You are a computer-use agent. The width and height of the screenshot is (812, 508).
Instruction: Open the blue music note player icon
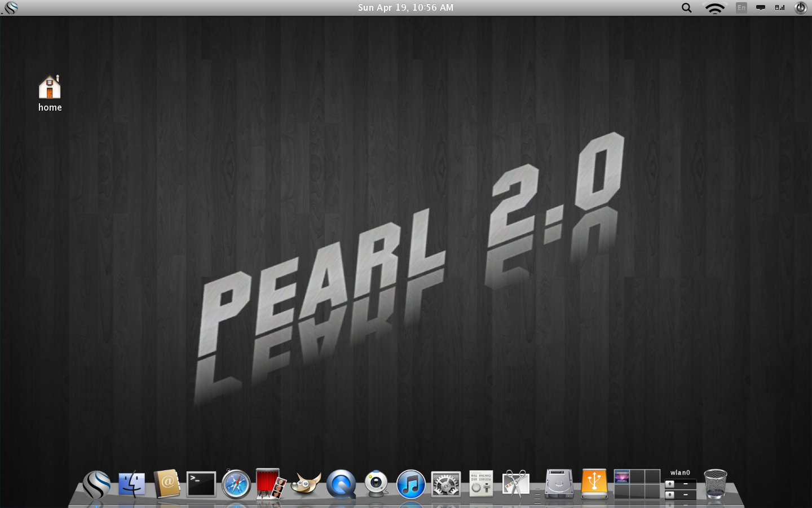[411, 484]
